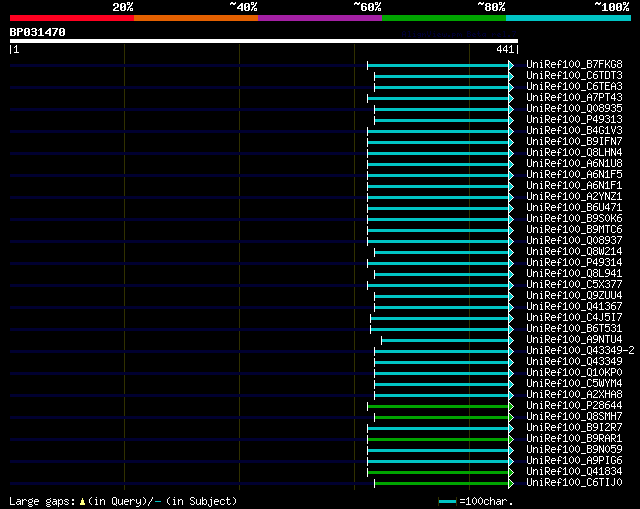The height and width of the screenshot is (509, 640).
Task: Click the 441 end position label
Action: click(x=504, y=49)
